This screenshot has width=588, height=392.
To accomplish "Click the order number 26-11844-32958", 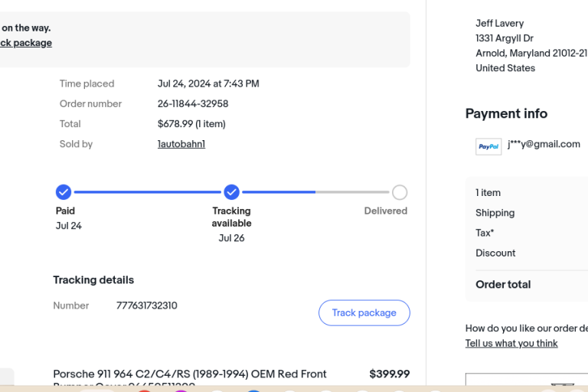I will (x=193, y=104).
